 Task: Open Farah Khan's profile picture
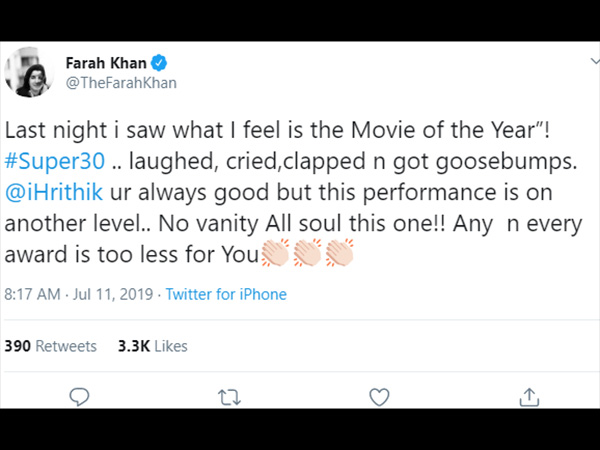(29, 72)
